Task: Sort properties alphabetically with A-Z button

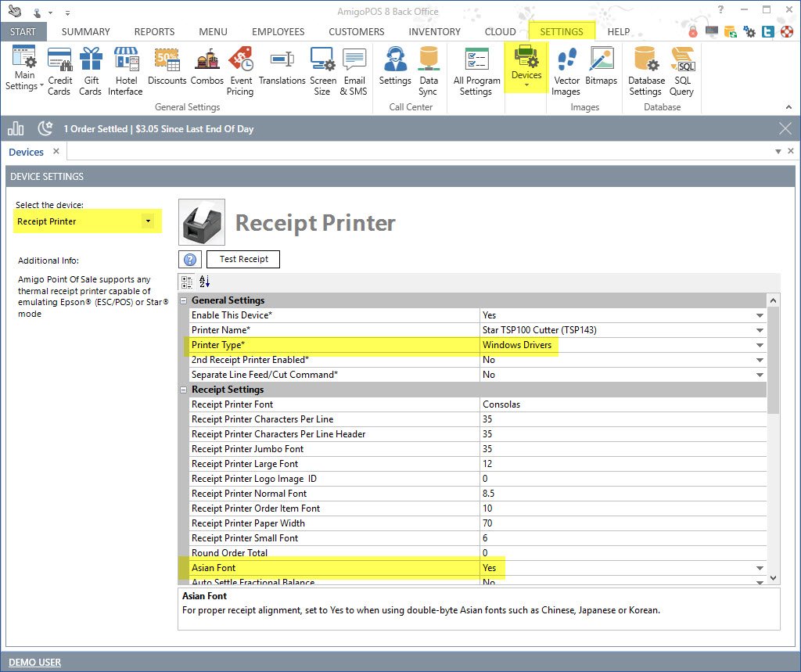Action: (x=204, y=282)
